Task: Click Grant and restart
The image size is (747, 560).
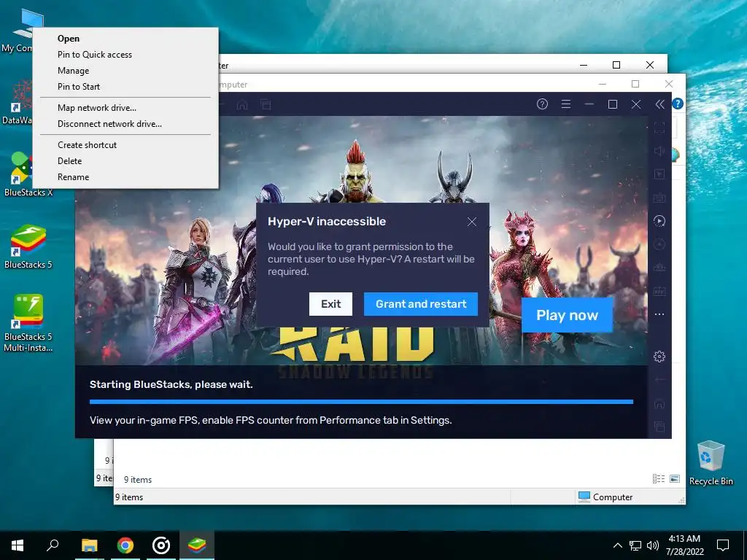Action: [x=421, y=304]
